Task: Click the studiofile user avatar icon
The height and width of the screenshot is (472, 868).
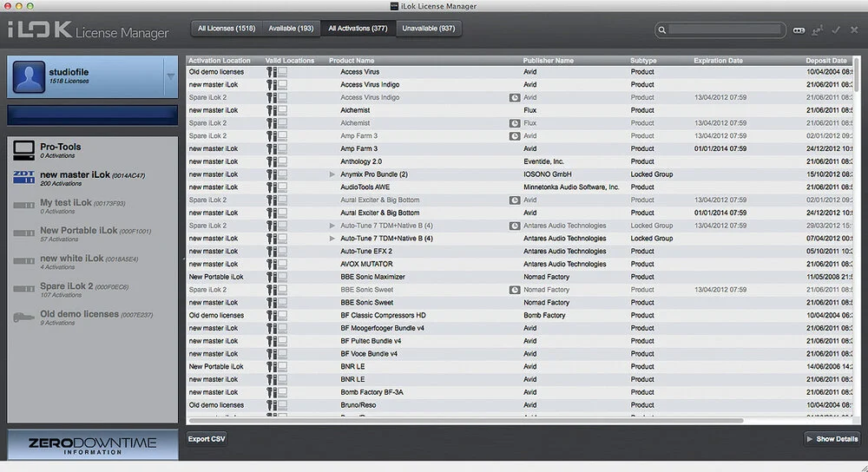Action: (29, 76)
